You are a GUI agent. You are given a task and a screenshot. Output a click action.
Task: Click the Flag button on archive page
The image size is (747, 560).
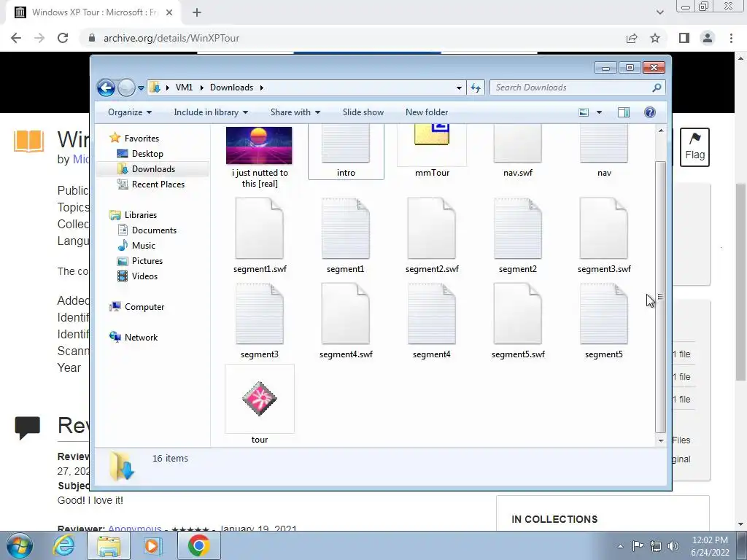tap(694, 147)
